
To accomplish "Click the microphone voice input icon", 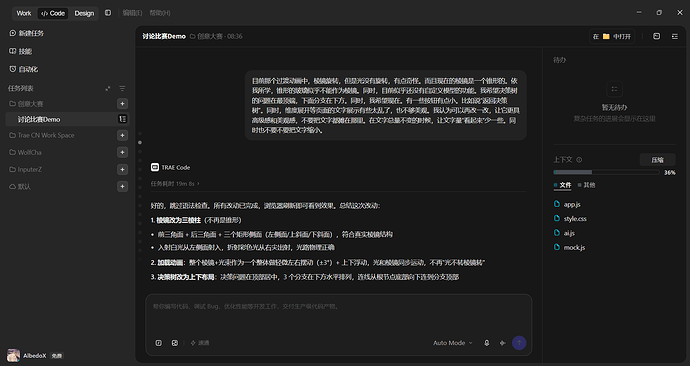I will (x=486, y=343).
